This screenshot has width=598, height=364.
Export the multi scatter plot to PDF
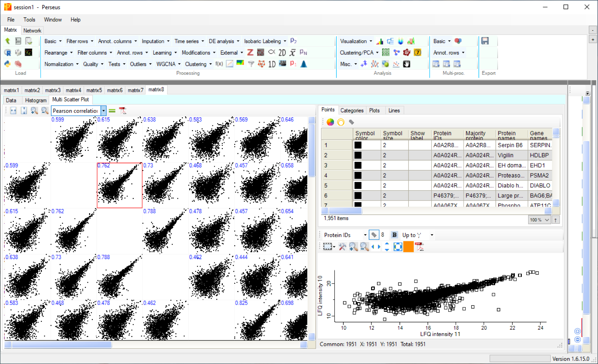[123, 111]
